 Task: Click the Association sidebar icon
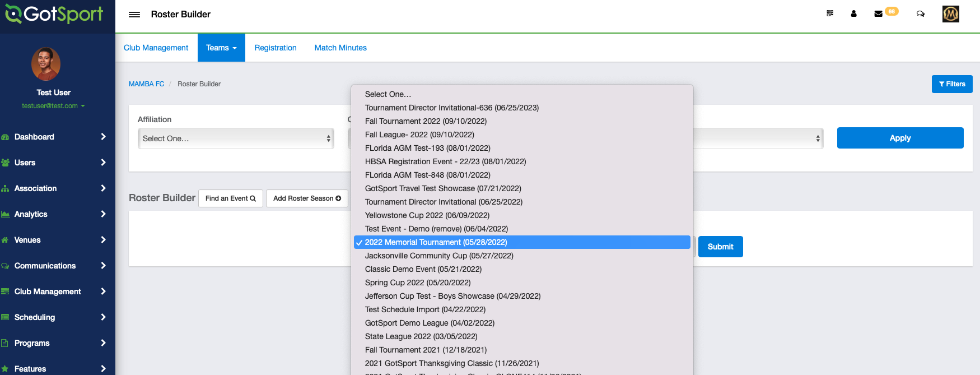click(6, 188)
